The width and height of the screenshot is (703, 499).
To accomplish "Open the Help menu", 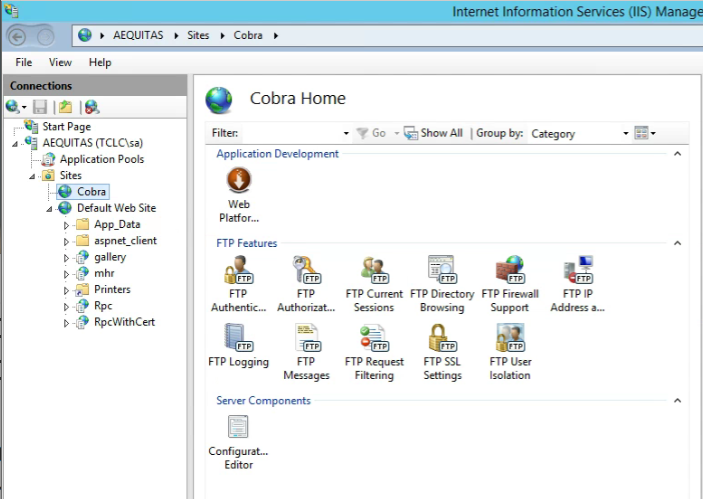I will tap(100, 62).
